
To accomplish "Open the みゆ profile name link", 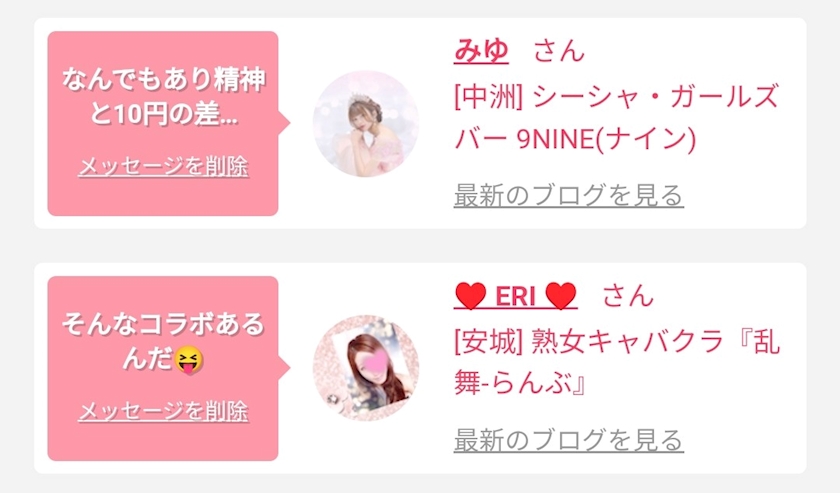I will click(x=481, y=51).
